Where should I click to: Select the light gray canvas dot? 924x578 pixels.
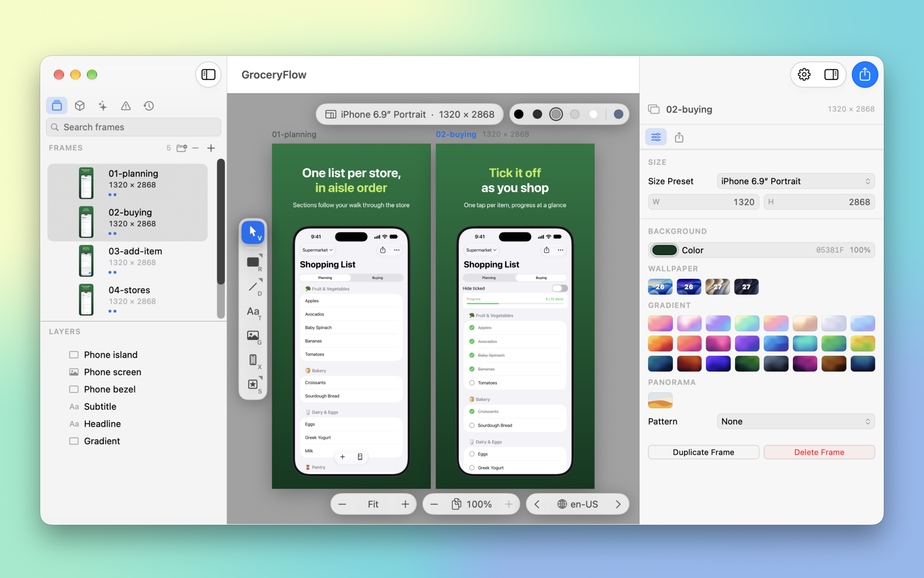tap(575, 114)
